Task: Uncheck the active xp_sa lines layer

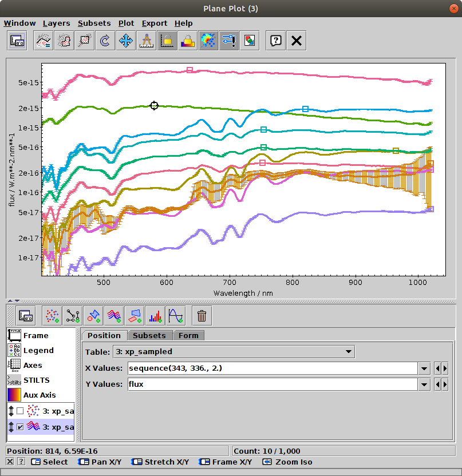Action: [20, 427]
